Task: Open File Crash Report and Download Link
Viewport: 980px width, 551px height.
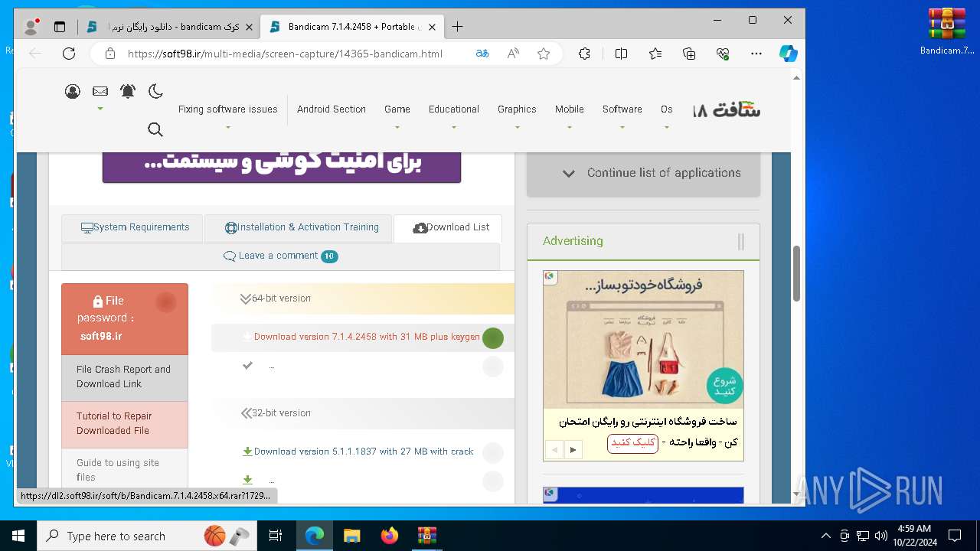Action: 125,377
